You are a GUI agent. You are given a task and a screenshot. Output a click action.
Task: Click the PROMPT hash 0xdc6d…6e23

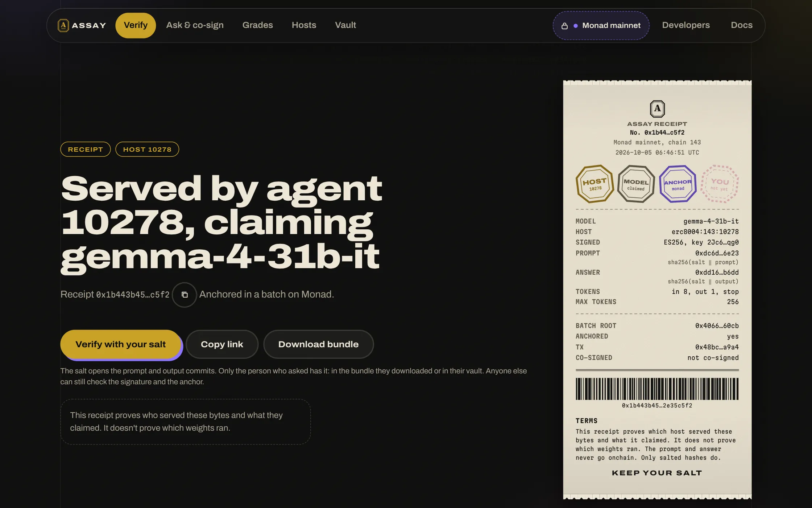point(717,253)
